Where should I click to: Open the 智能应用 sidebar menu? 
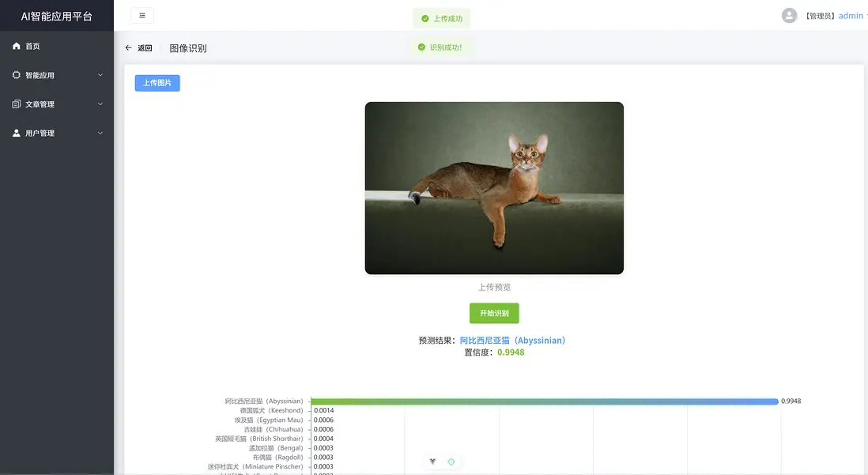pos(57,75)
